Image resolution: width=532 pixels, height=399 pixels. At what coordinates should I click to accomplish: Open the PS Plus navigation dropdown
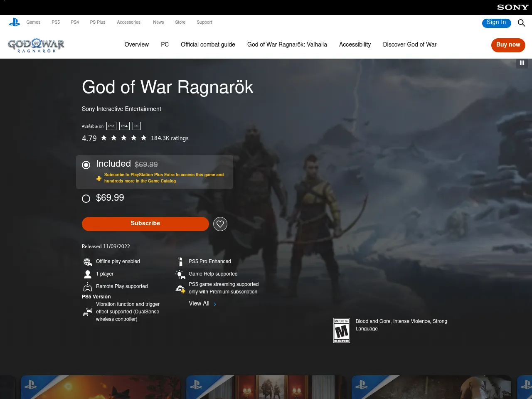[x=97, y=22]
